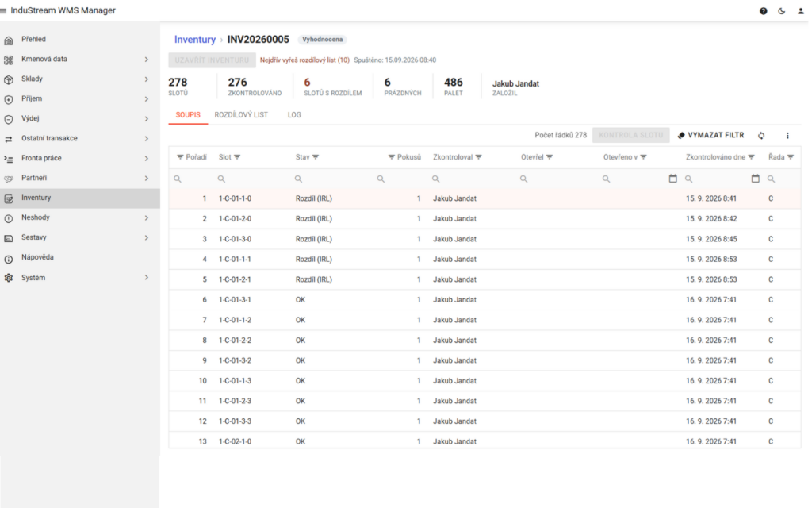Screen dimensions: 812x508
Task: Click the Sklady box icon
Action: pyautogui.click(x=9, y=79)
